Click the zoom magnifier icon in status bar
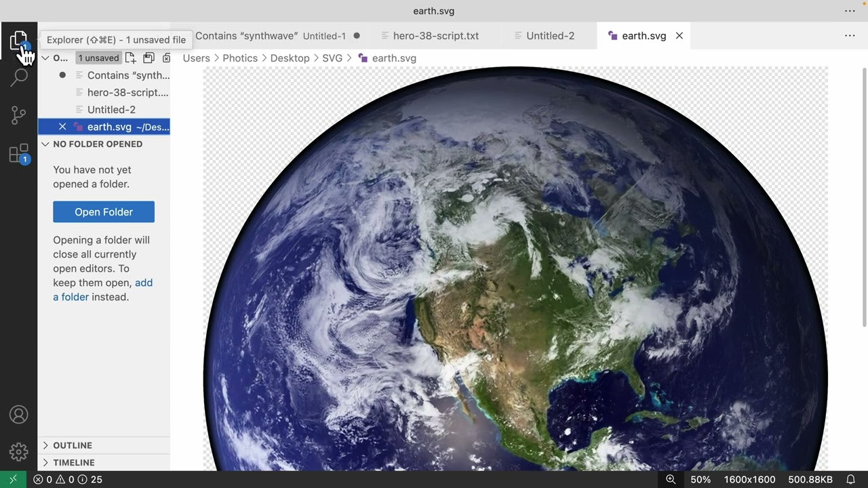The width and height of the screenshot is (868, 488). (x=671, y=479)
